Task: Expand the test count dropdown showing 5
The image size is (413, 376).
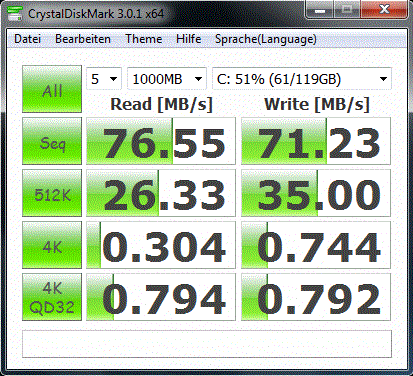Action: click(x=104, y=79)
